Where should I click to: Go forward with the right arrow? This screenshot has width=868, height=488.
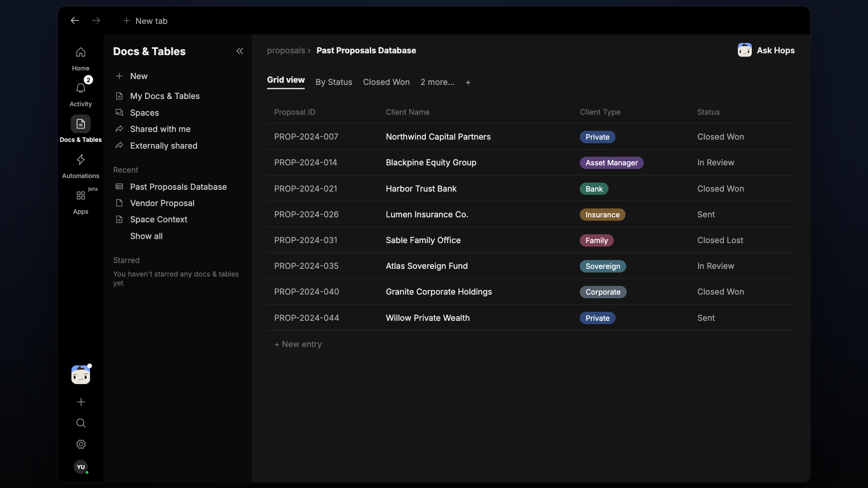click(96, 20)
